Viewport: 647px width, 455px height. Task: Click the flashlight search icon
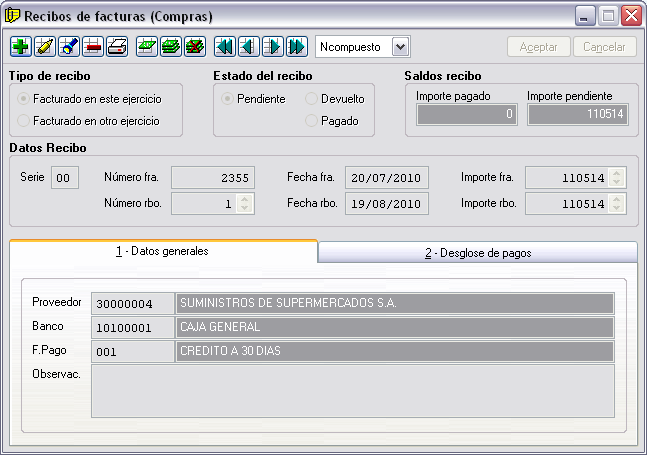(x=68, y=47)
